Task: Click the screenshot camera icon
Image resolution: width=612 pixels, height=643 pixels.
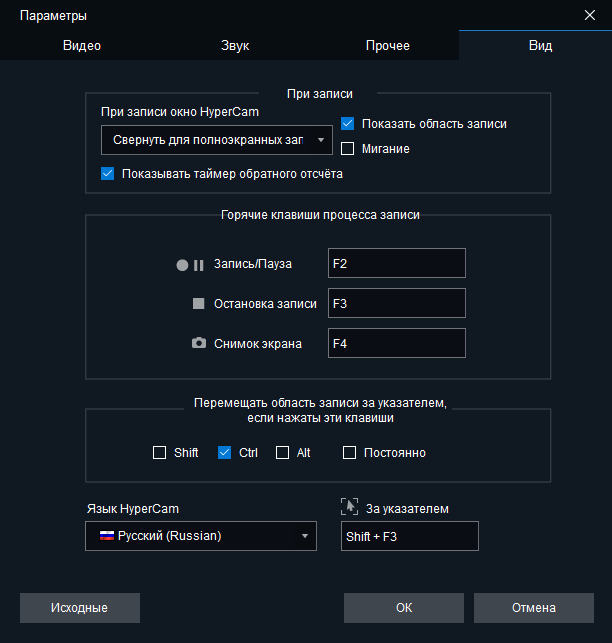Action: [198, 343]
